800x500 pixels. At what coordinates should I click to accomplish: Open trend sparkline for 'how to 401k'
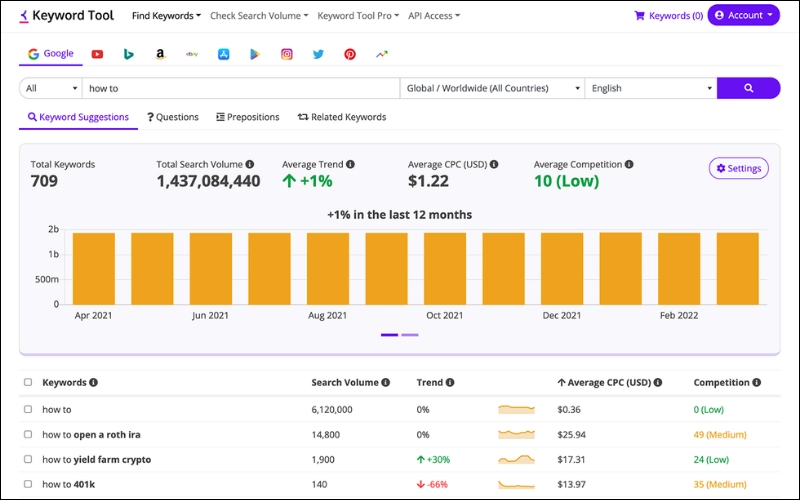point(516,484)
